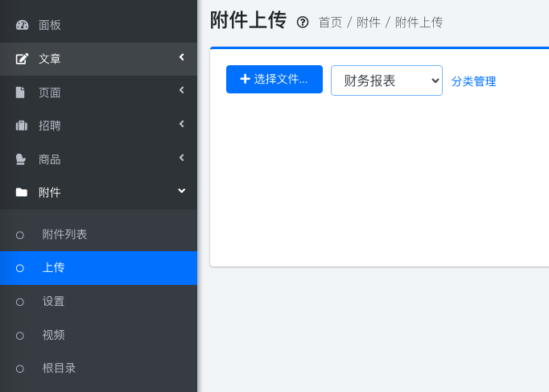Image resolution: width=549 pixels, height=392 pixels.
Task: Click the product icon beside 商品
Action: pos(22,159)
